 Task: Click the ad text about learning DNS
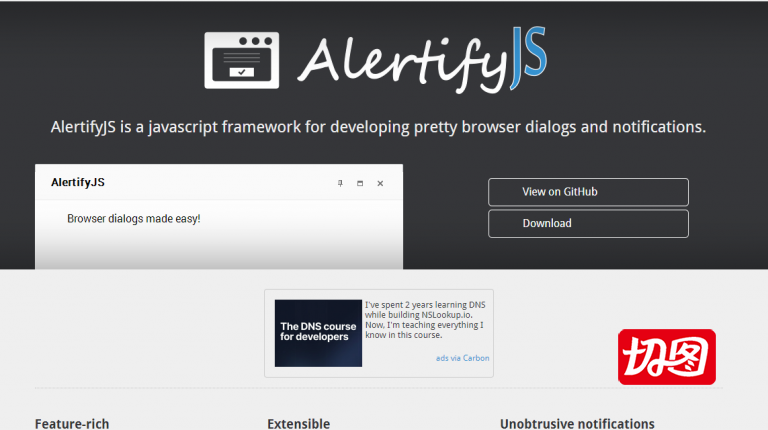click(425, 320)
